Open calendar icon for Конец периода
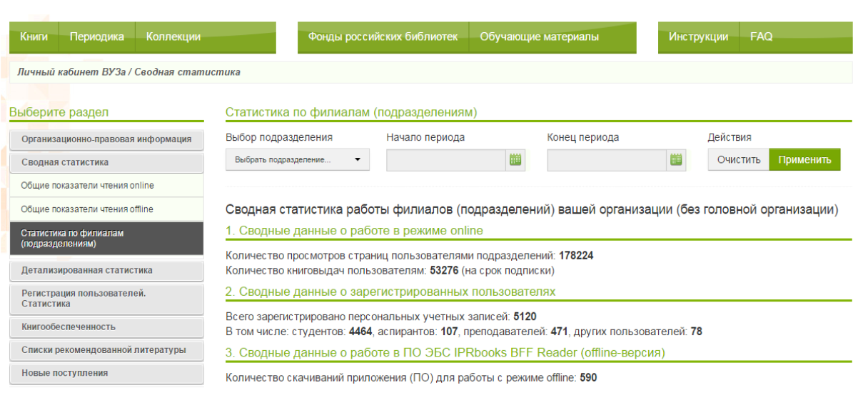This screenshot has height=403, width=868. (676, 160)
